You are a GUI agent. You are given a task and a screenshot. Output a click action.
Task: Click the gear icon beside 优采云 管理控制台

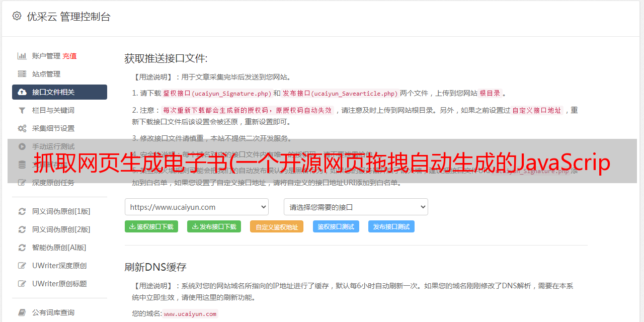point(17,16)
